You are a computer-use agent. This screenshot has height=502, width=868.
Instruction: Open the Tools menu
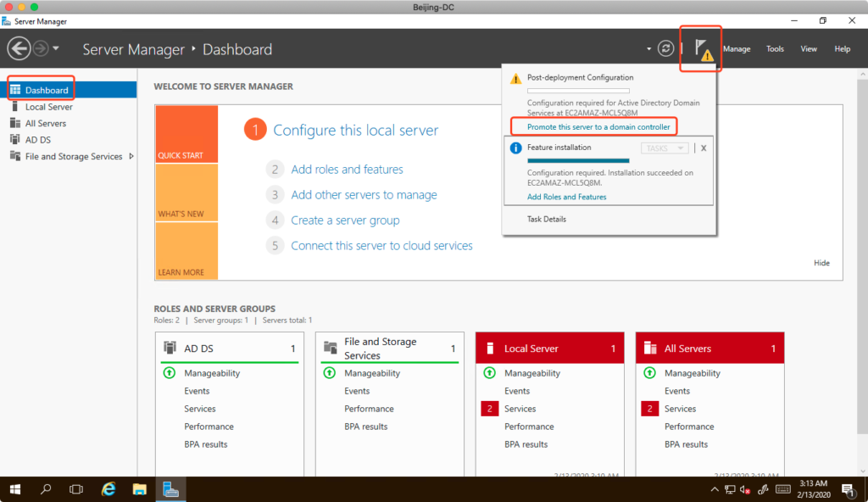click(775, 49)
